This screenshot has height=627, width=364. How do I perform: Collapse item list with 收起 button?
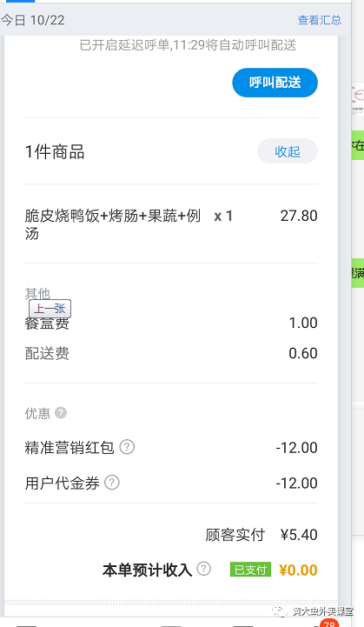[288, 151]
